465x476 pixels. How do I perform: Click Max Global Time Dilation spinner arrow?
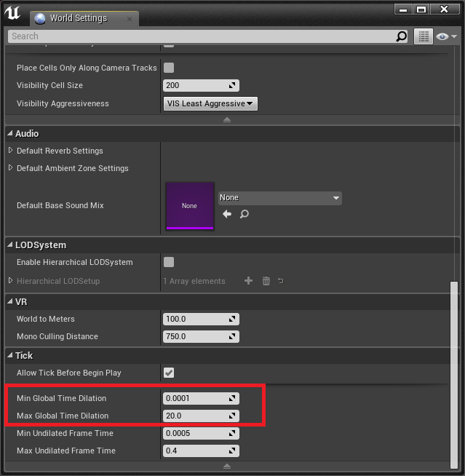click(232, 416)
